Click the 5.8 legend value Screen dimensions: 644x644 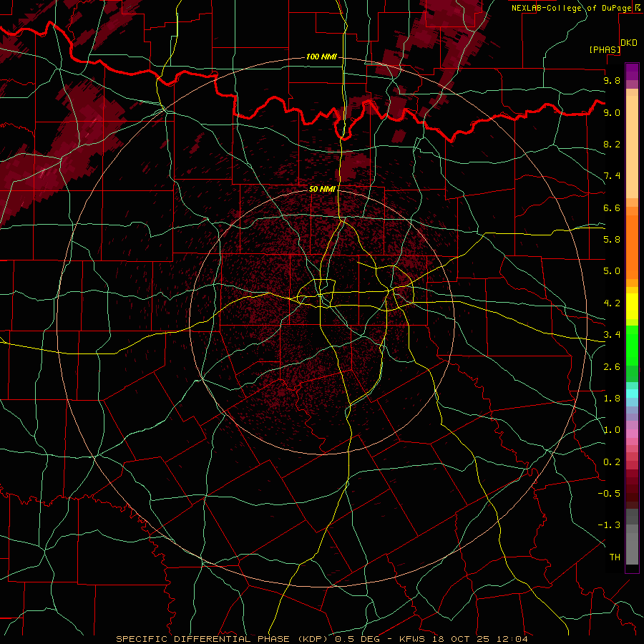coord(612,240)
